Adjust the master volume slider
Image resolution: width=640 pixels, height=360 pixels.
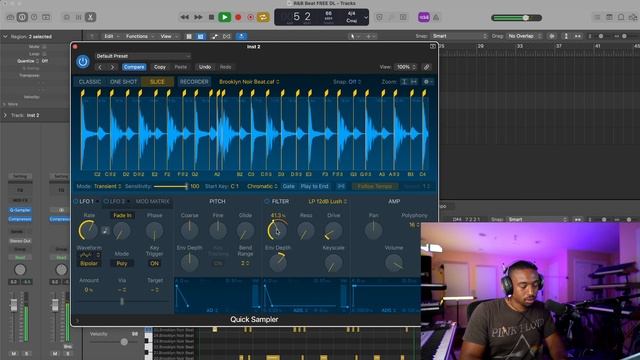(517, 18)
